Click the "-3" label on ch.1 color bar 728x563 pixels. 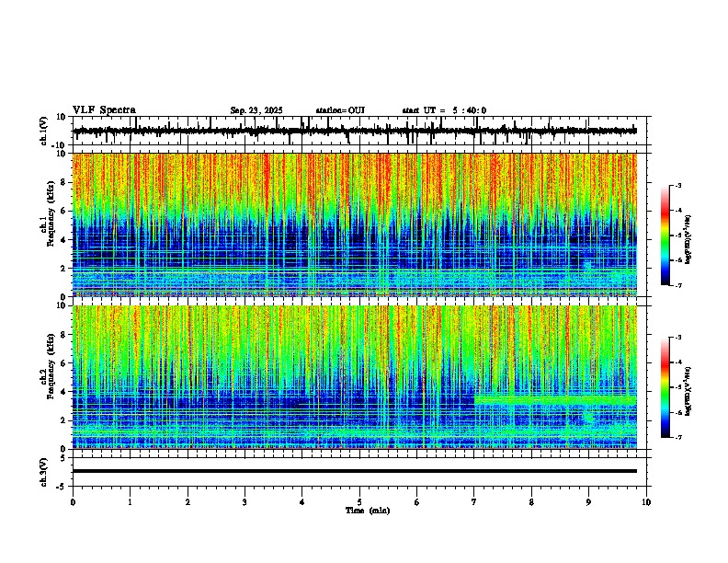point(678,185)
